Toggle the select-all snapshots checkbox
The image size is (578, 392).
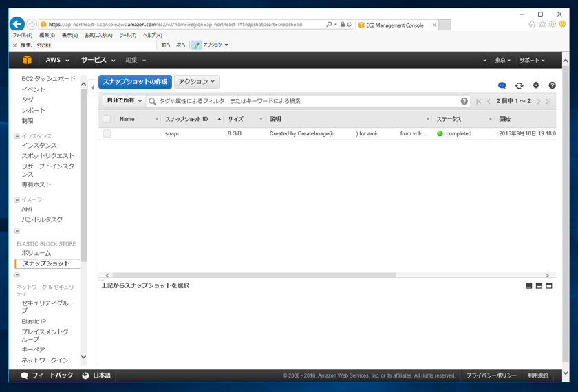pos(107,119)
